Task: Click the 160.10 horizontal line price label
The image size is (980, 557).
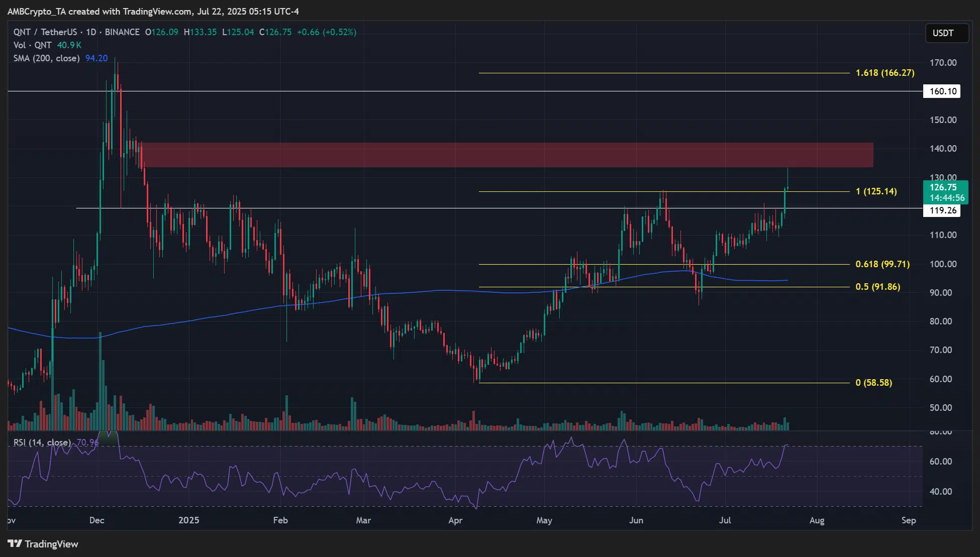Action: (x=942, y=91)
